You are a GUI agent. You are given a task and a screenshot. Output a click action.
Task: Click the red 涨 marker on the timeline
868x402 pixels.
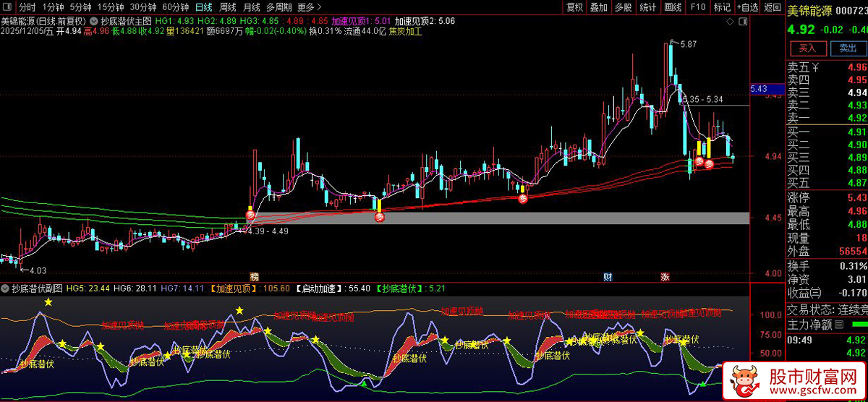[665, 277]
